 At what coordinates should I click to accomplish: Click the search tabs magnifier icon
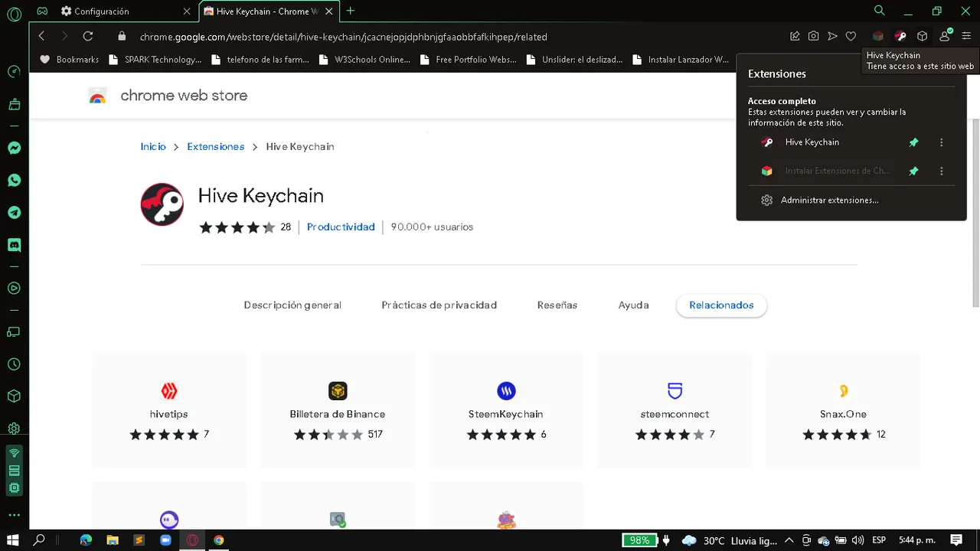880,11
